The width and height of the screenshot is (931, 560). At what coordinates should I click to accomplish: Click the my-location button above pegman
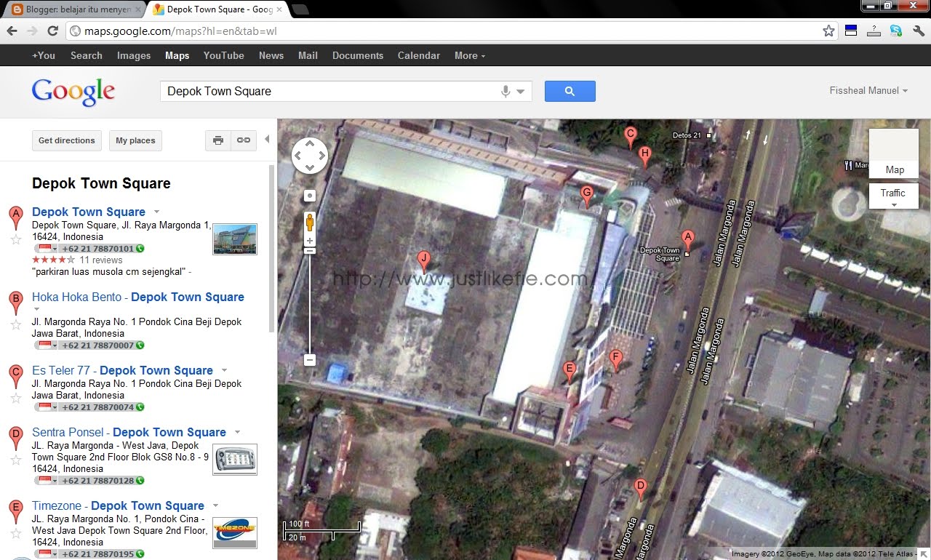click(310, 196)
